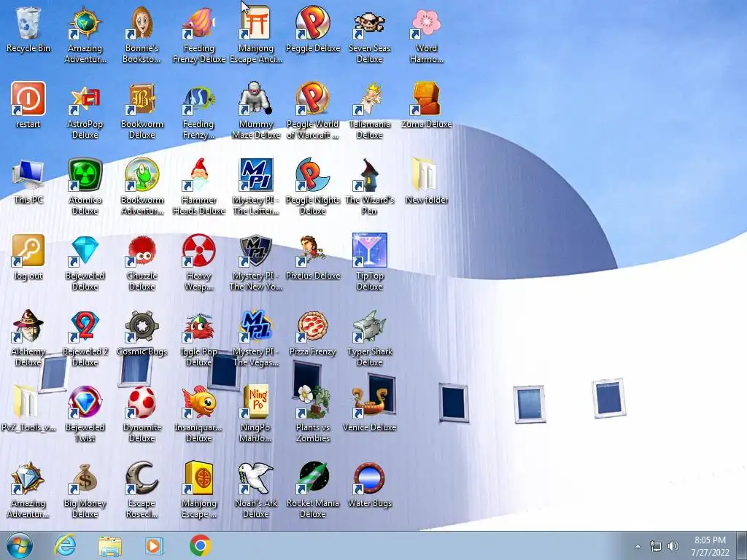Select the Bejeweled Deluxe diamond icon
747x560 pixels.
click(85, 251)
